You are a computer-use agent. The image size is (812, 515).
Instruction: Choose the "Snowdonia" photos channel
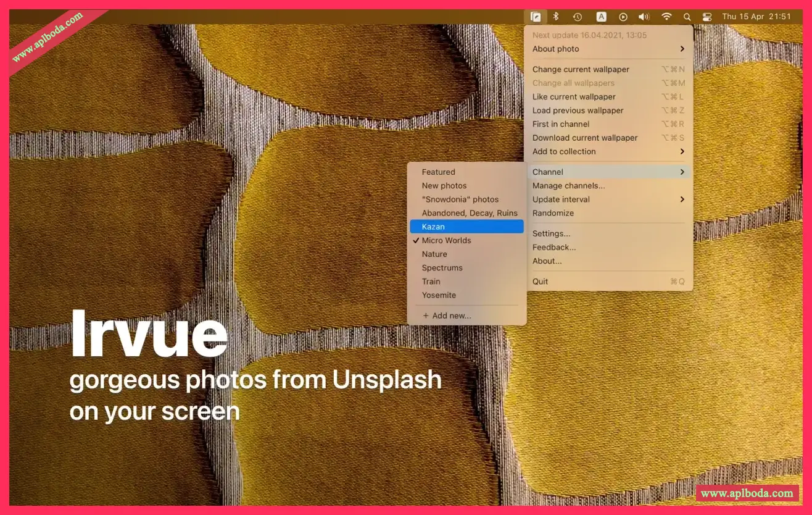466,199
